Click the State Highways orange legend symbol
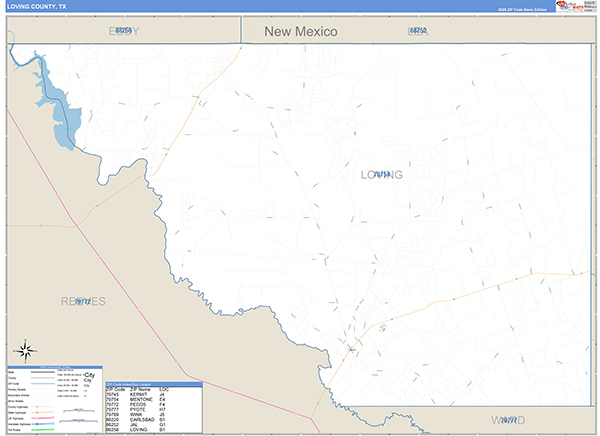Image resolution: width=600 pixels, height=436 pixels. pyautogui.click(x=43, y=413)
